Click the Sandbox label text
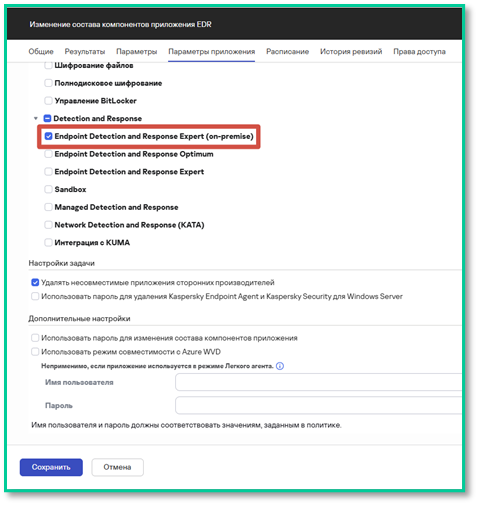 pyautogui.click(x=70, y=189)
